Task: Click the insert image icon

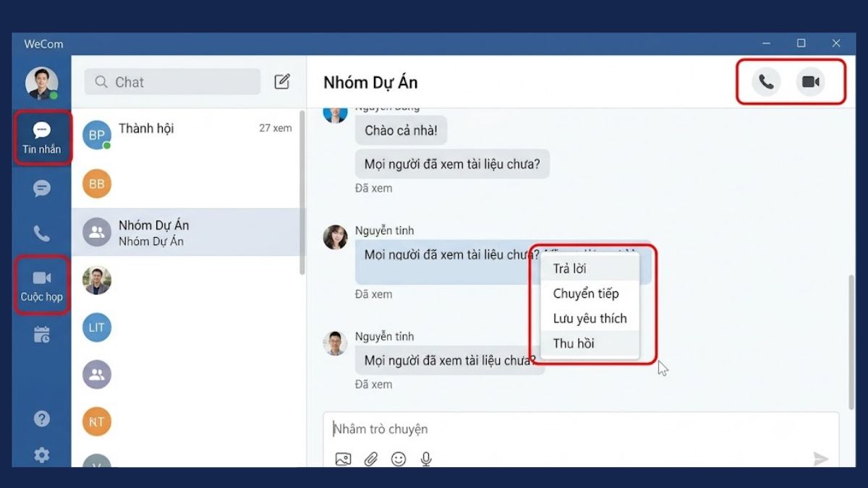Action: tap(343, 459)
